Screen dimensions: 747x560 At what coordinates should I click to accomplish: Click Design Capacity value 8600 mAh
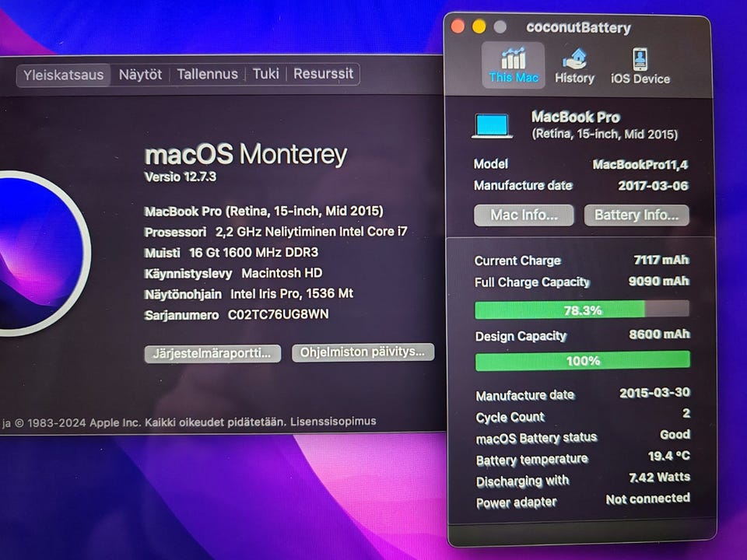(659, 334)
